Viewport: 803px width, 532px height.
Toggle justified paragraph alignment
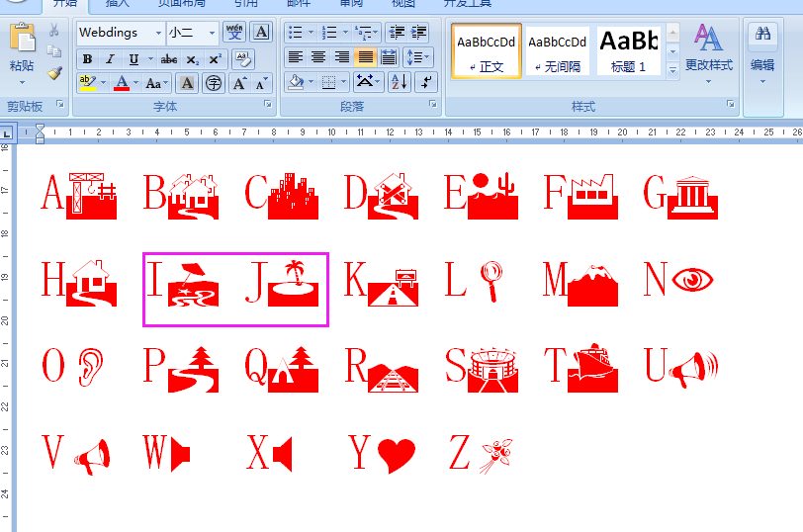(x=366, y=56)
